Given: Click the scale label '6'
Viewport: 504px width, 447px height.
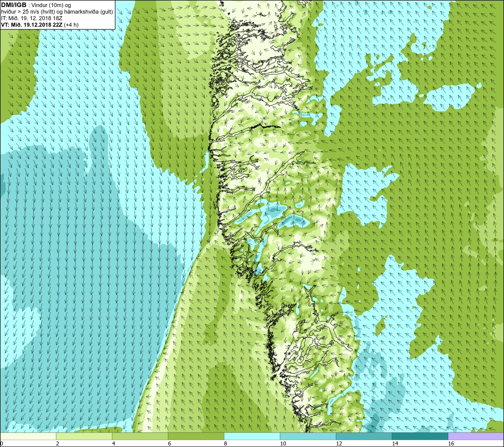Looking at the screenshot, I should 169,443.
